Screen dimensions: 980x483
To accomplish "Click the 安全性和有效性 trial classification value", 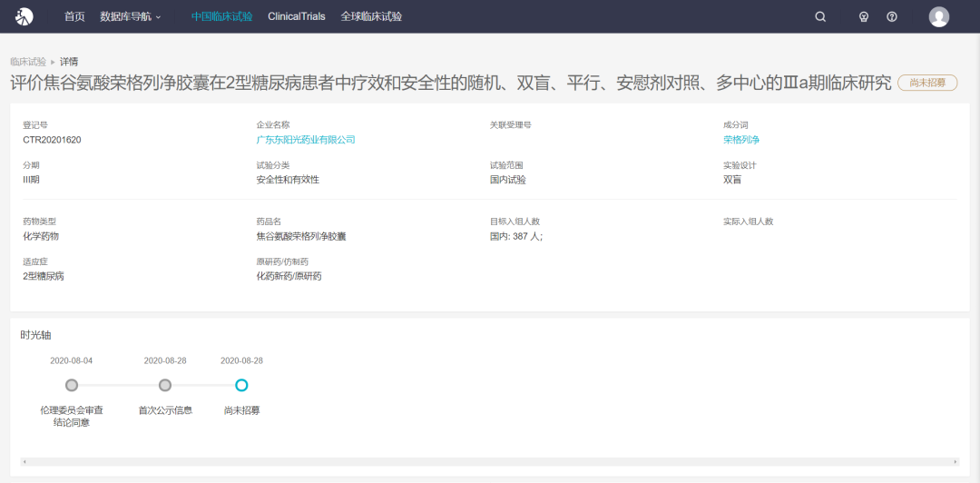I will (288, 180).
